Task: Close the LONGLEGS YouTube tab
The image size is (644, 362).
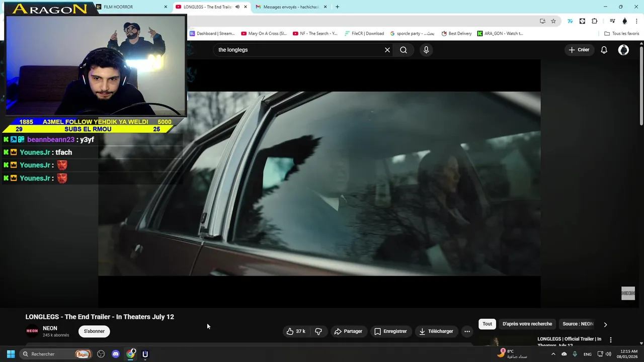Action: [x=246, y=7]
